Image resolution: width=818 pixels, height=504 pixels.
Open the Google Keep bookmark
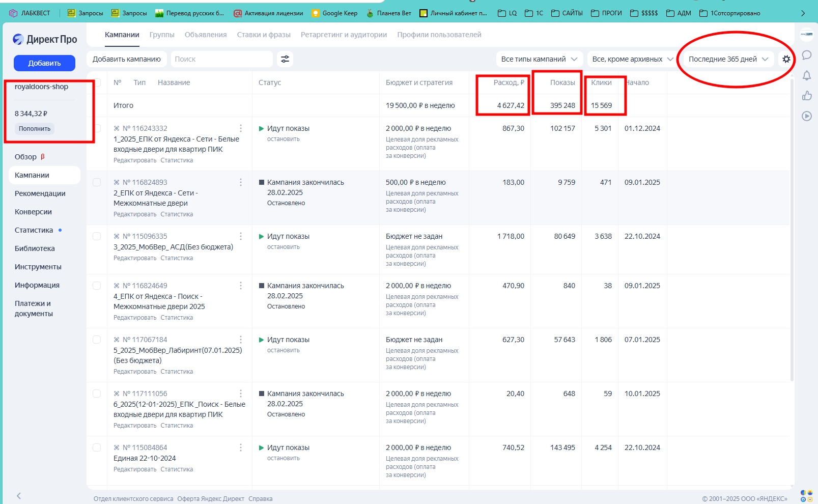(334, 13)
